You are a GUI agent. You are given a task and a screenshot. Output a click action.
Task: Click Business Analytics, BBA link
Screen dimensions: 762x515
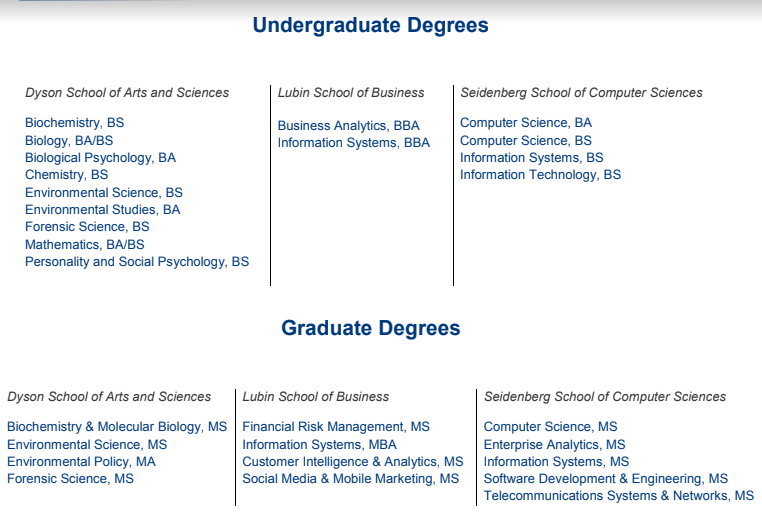click(348, 126)
